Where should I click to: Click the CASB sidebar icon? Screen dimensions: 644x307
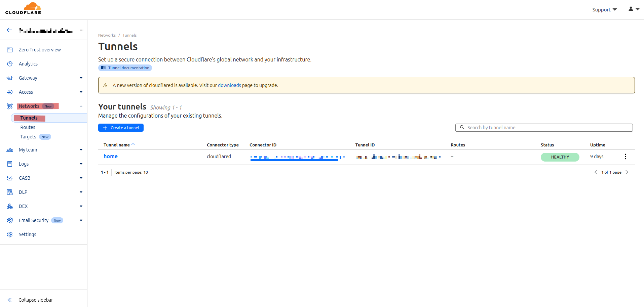coord(10,178)
